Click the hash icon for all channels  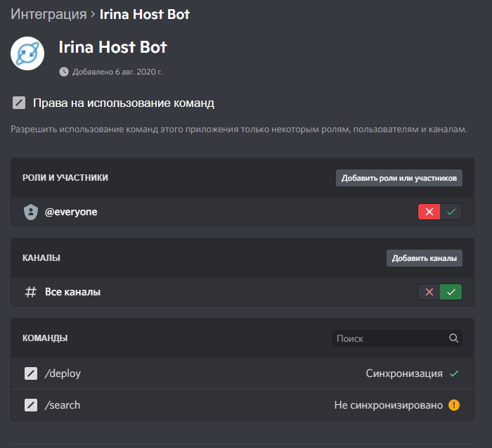coord(30,292)
